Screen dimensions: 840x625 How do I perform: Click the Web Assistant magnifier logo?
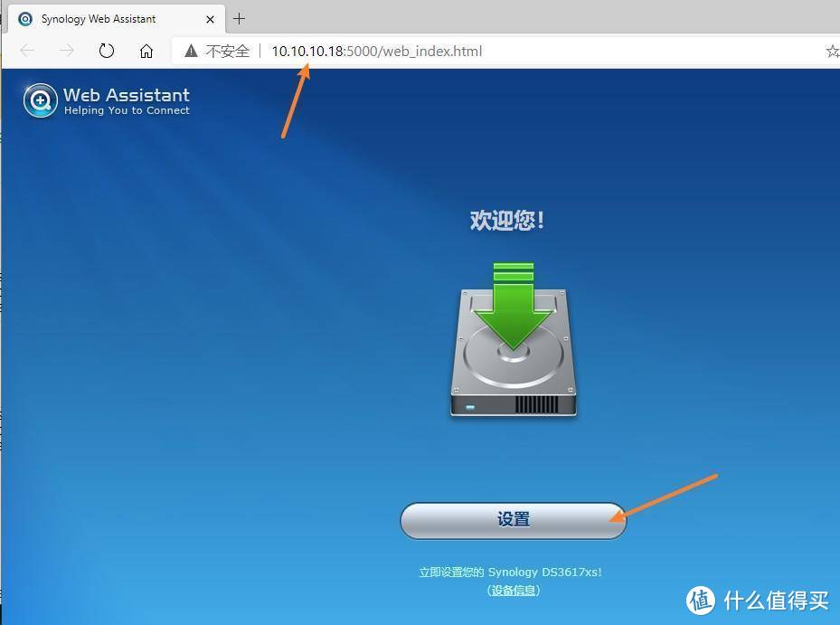(40, 100)
